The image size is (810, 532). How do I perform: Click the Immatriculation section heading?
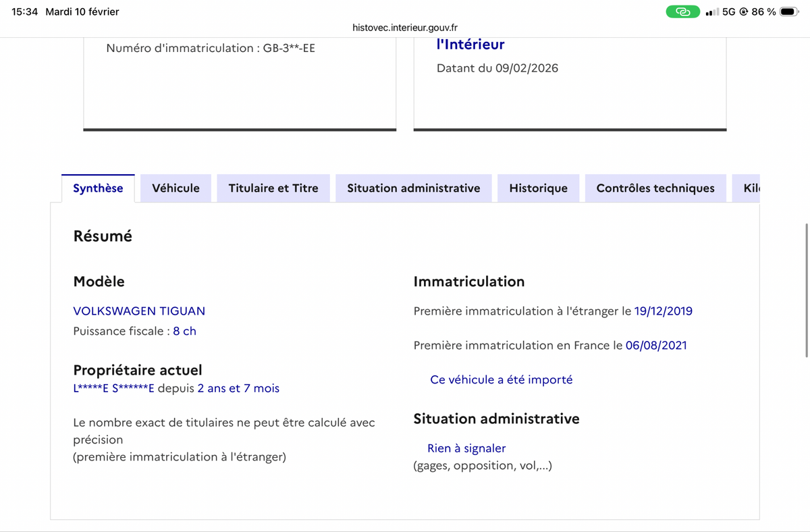click(469, 282)
